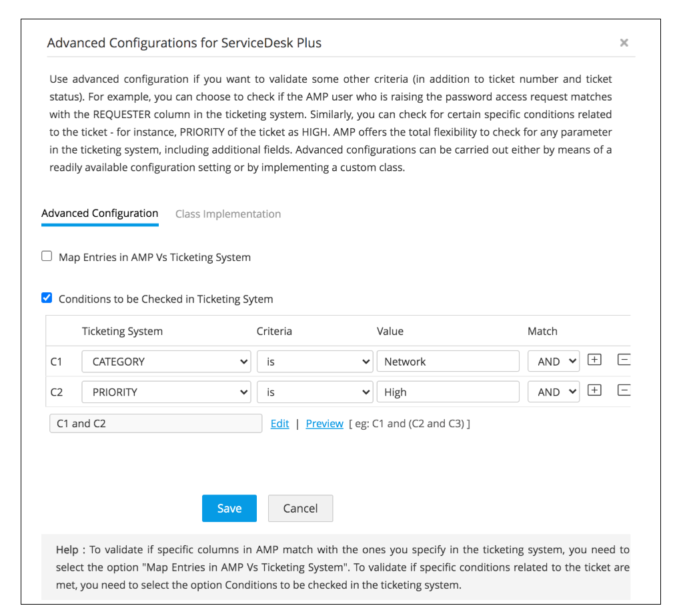The width and height of the screenshot is (689, 616).
Task: Click the Network value input field
Action: pyautogui.click(x=448, y=362)
